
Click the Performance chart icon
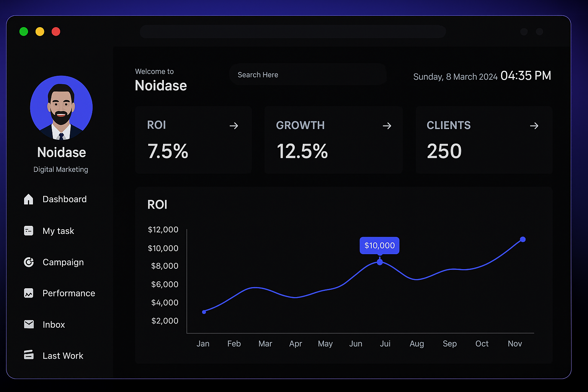29,293
